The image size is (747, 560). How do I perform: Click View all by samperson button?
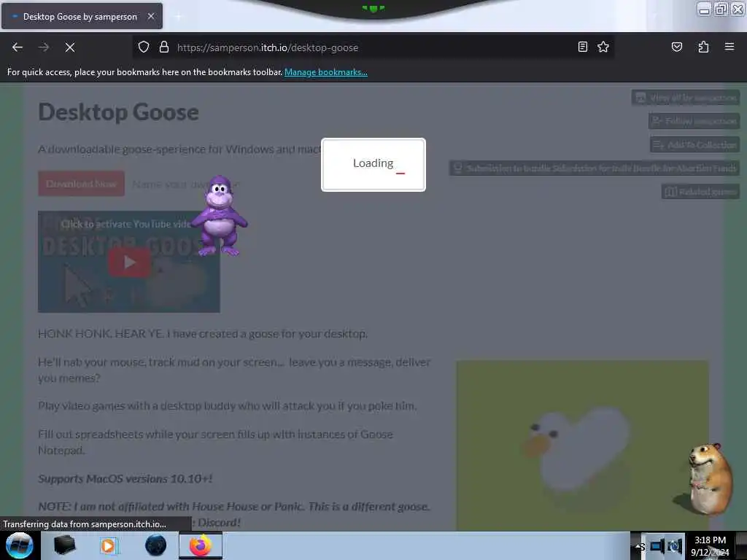click(x=686, y=98)
